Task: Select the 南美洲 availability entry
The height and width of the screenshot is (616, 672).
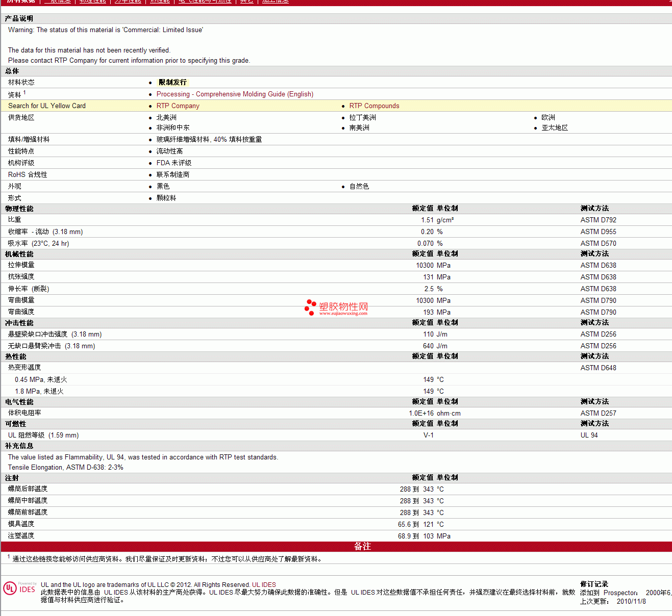Action: (359, 127)
